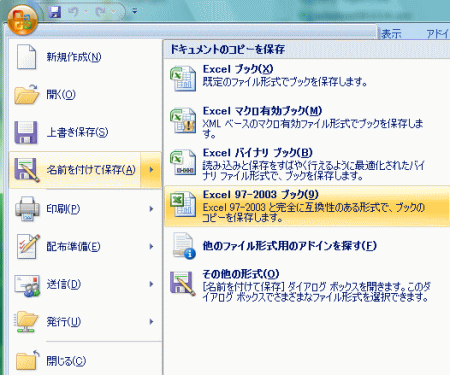Expand the 発行 submenu arrow

point(151,322)
